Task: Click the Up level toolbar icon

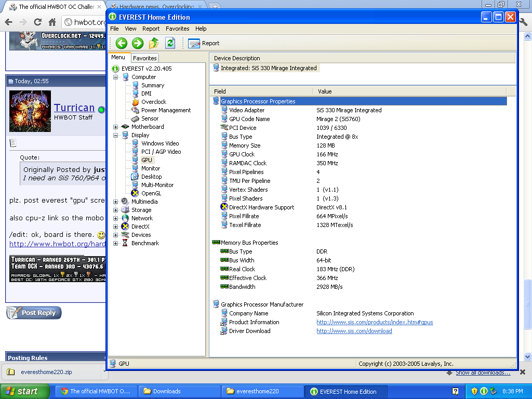Action: point(154,43)
